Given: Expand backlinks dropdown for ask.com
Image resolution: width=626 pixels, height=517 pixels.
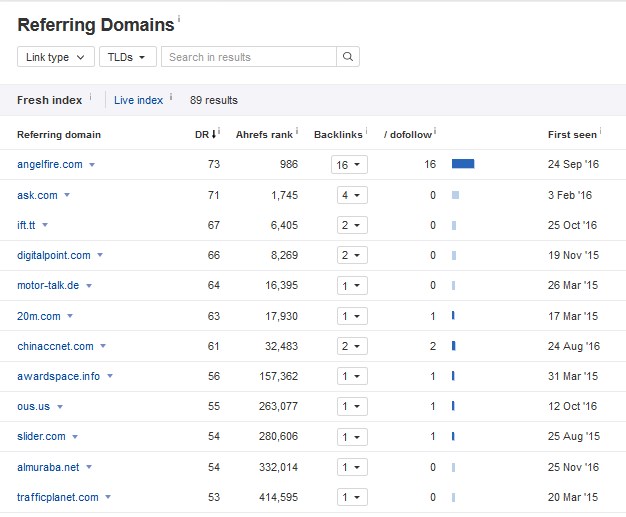Looking at the screenshot, I should 350,195.
